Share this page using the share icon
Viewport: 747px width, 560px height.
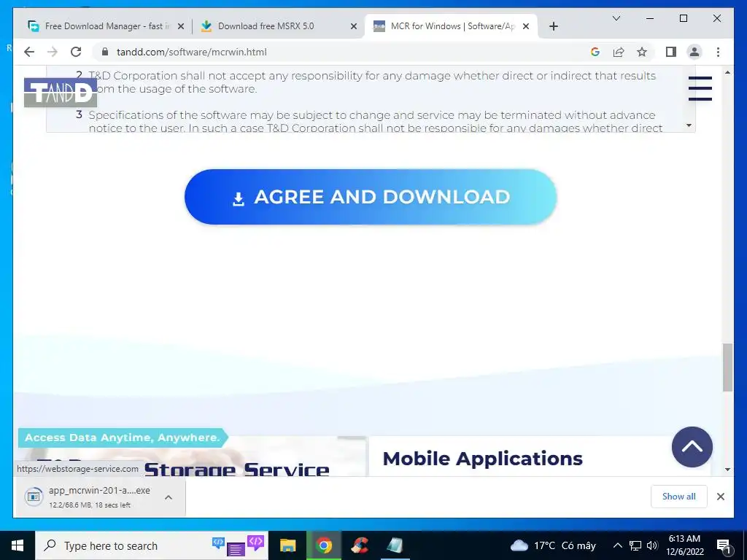[x=619, y=52]
